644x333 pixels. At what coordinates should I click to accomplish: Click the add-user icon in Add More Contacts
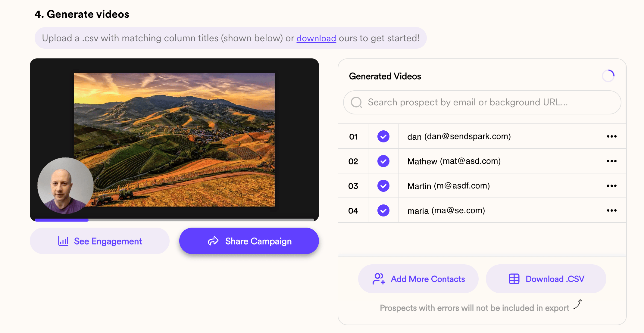(x=379, y=279)
